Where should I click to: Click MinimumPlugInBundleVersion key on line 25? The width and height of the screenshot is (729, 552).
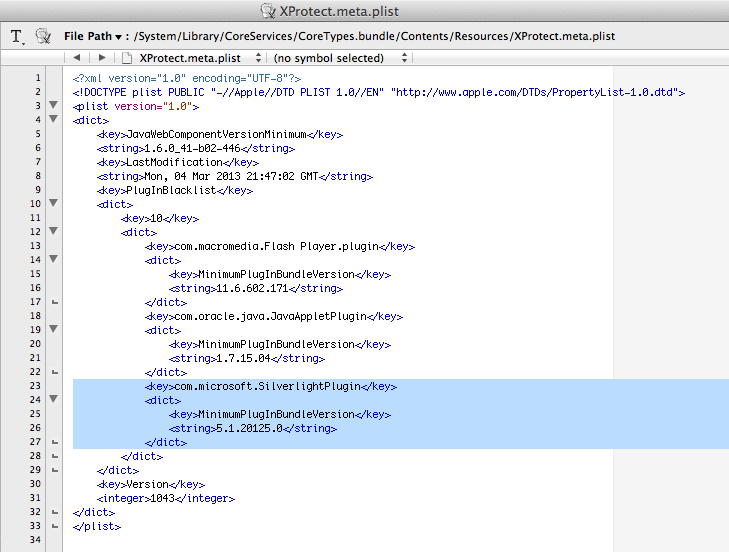(280, 414)
